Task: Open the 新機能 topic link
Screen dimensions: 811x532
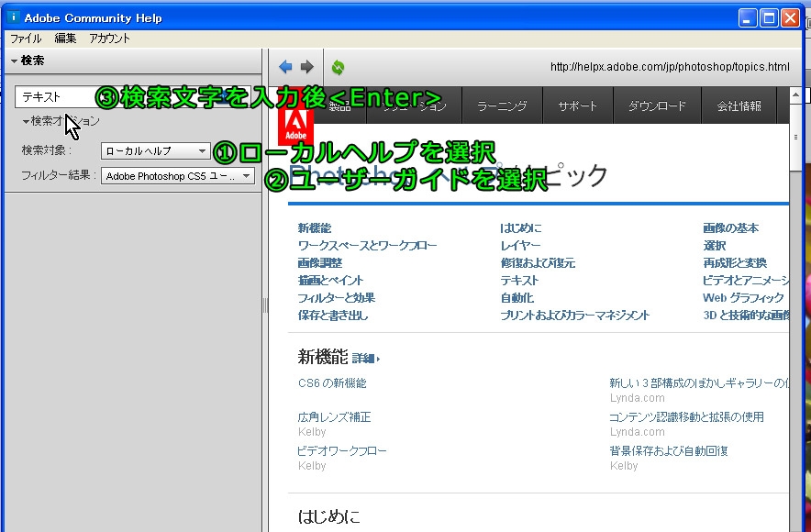Action: click(315, 228)
